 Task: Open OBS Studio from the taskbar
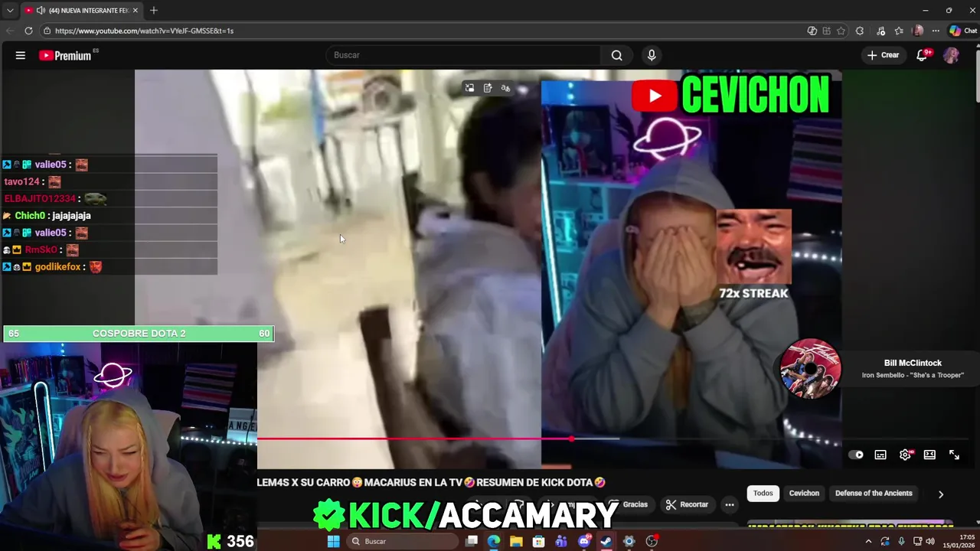pyautogui.click(x=652, y=541)
